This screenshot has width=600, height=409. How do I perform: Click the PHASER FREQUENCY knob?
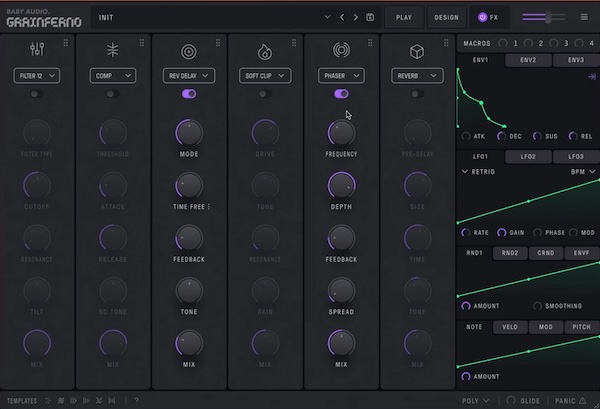(341, 133)
